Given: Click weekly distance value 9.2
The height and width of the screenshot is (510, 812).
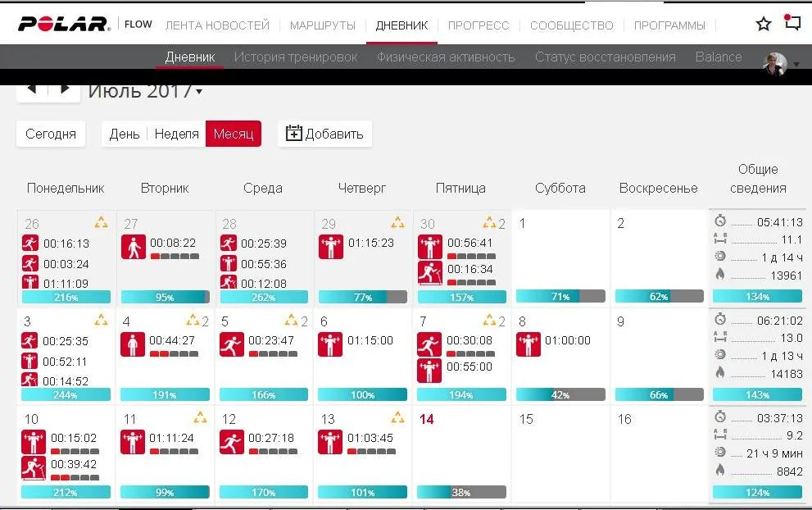Looking at the screenshot, I should point(795,436).
